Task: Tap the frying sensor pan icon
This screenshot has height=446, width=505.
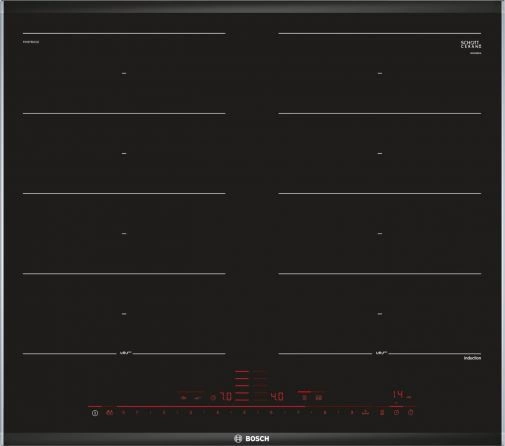Action: 198,398
